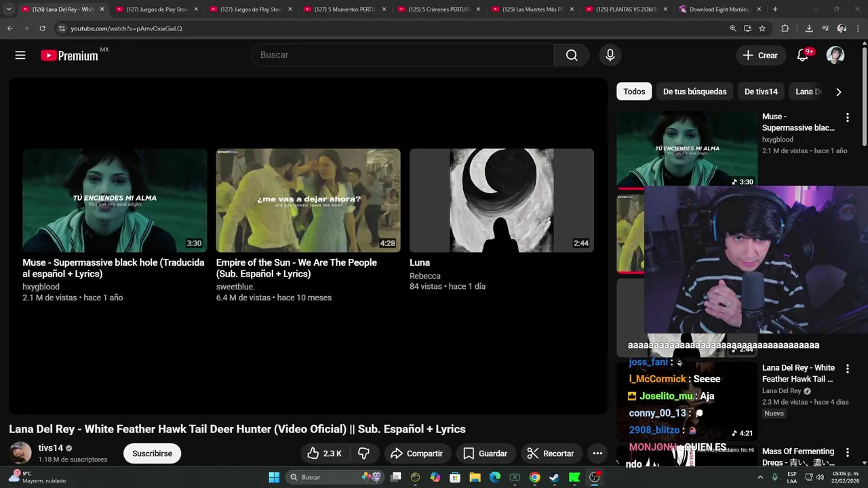Show more filter chips with right arrow
The width and height of the screenshot is (868, 488).
pos(838,92)
